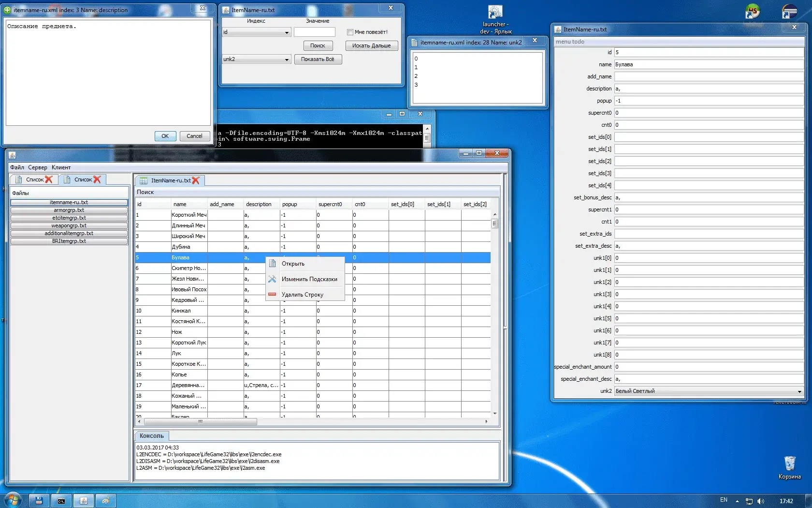Click the floppy disk taskbar icon
The width and height of the screenshot is (812, 508).
tap(39, 501)
